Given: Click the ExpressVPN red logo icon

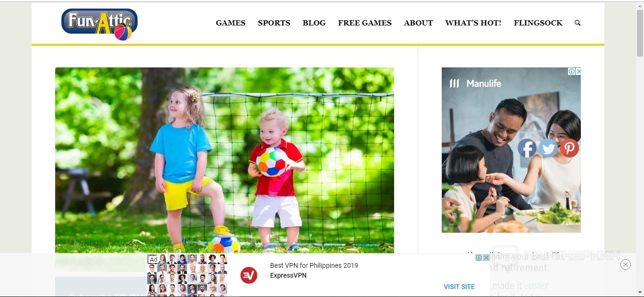Looking at the screenshot, I should point(249,275).
